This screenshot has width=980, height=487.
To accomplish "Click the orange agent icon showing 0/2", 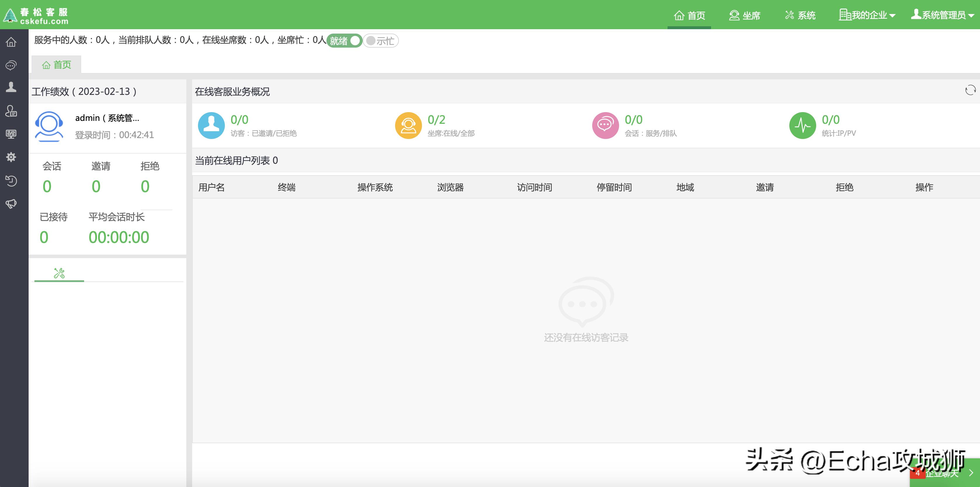I will pyautogui.click(x=408, y=125).
